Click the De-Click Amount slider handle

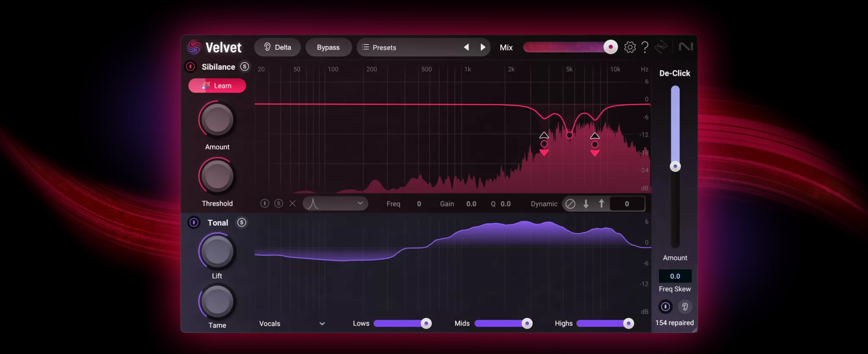[x=675, y=166]
